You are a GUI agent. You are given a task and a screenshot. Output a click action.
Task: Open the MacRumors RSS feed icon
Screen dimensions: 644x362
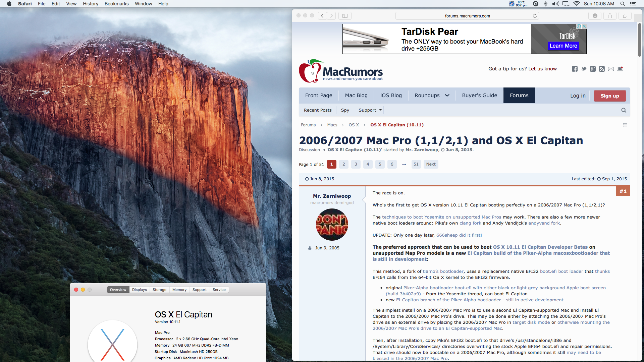tap(602, 69)
